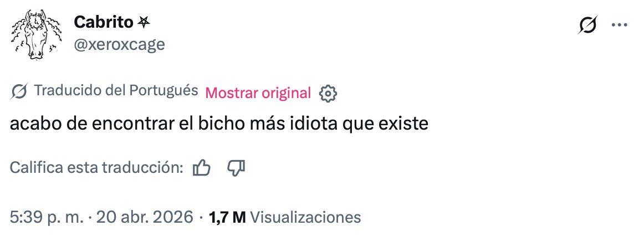The height and width of the screenshot is (236, 644).
Task: Open the Grok explain icon at top right
Action: click(x=587, y=25)
